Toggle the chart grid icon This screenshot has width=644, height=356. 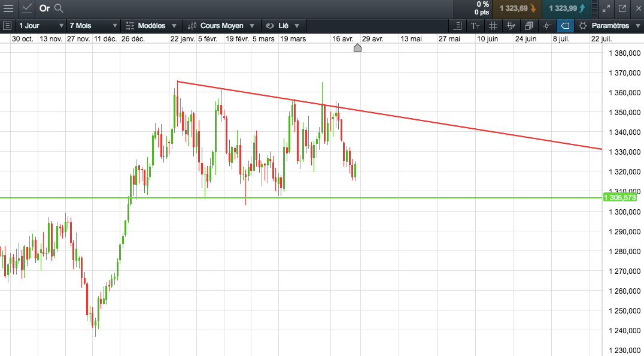493,26
